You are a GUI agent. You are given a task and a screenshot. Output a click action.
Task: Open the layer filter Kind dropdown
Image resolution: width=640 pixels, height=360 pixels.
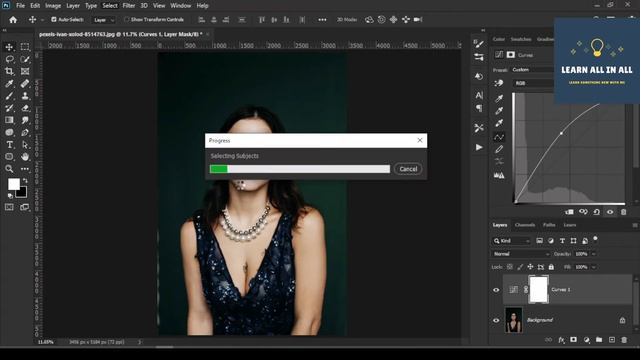[511, 241]
